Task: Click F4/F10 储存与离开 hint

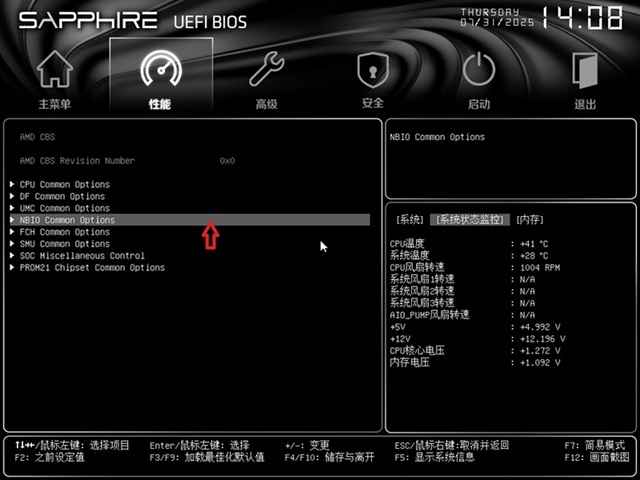Action: pyautogui.click(x=329, y=457)
